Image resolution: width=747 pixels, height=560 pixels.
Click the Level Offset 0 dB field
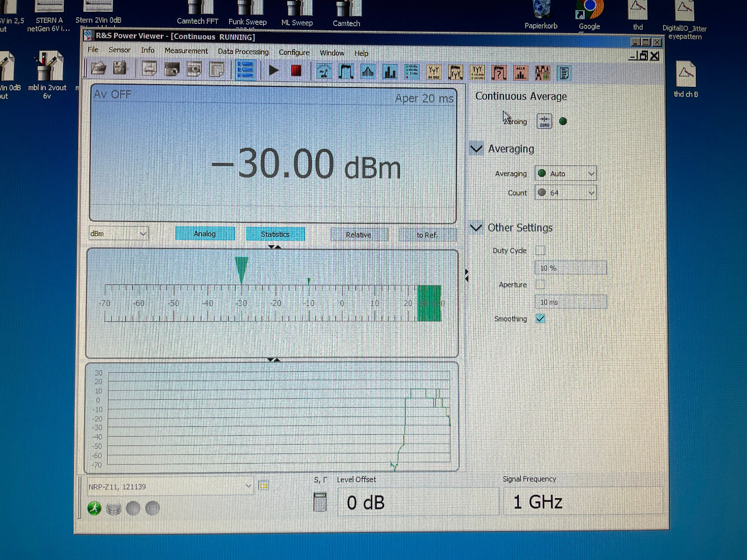(418, 503)
